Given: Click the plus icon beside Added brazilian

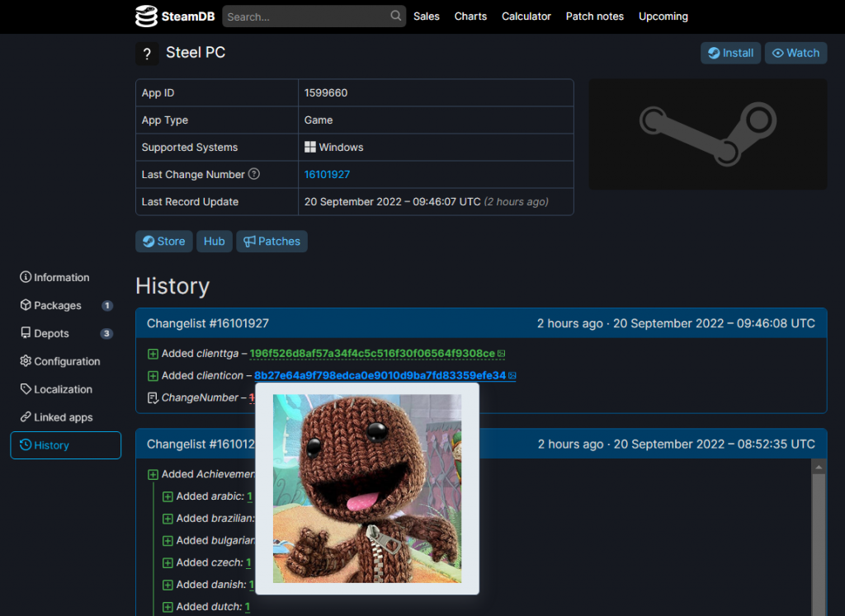Looking at the screenshot, I should click(168, 519).
